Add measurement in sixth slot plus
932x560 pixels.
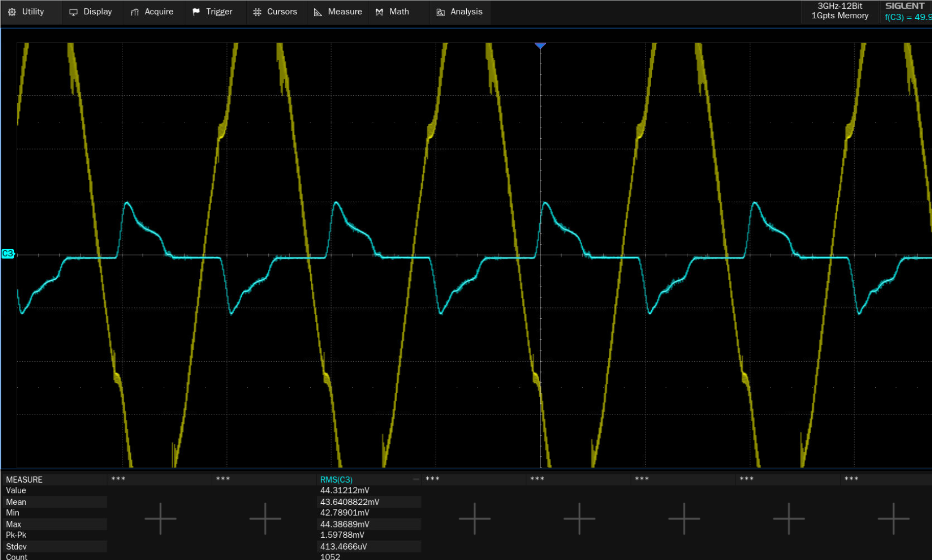(684, 519)
